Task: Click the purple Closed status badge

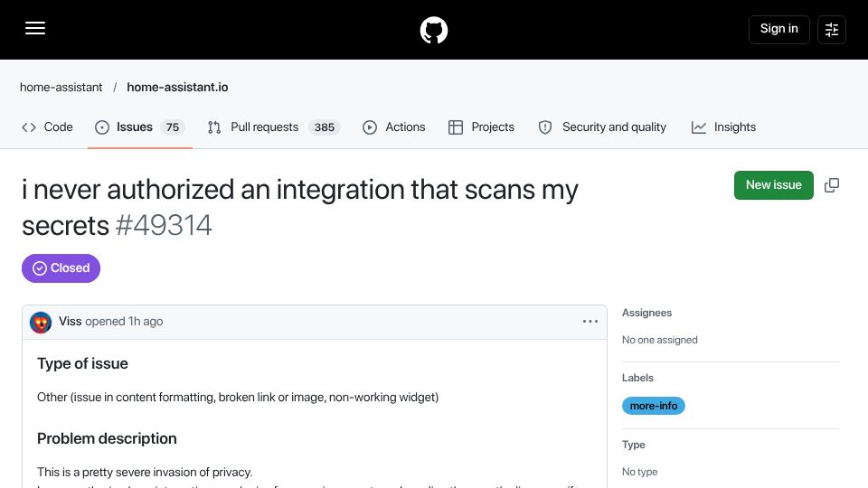Action: point(61,268)
